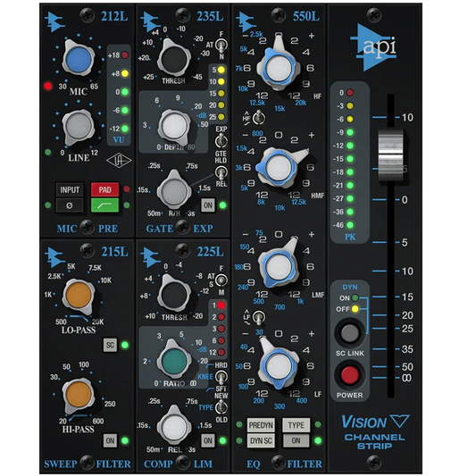
Task: Click the 215L module API arrow logo
Action: 55,257
